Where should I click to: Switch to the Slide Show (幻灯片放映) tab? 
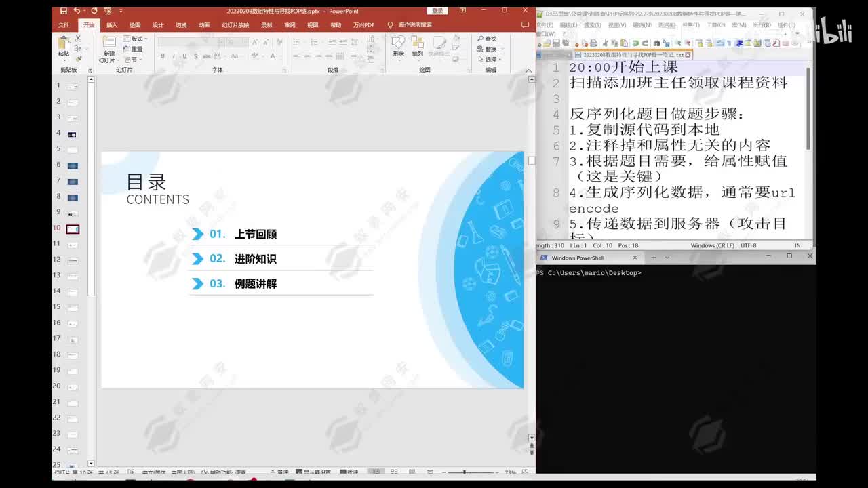(235, 25)
